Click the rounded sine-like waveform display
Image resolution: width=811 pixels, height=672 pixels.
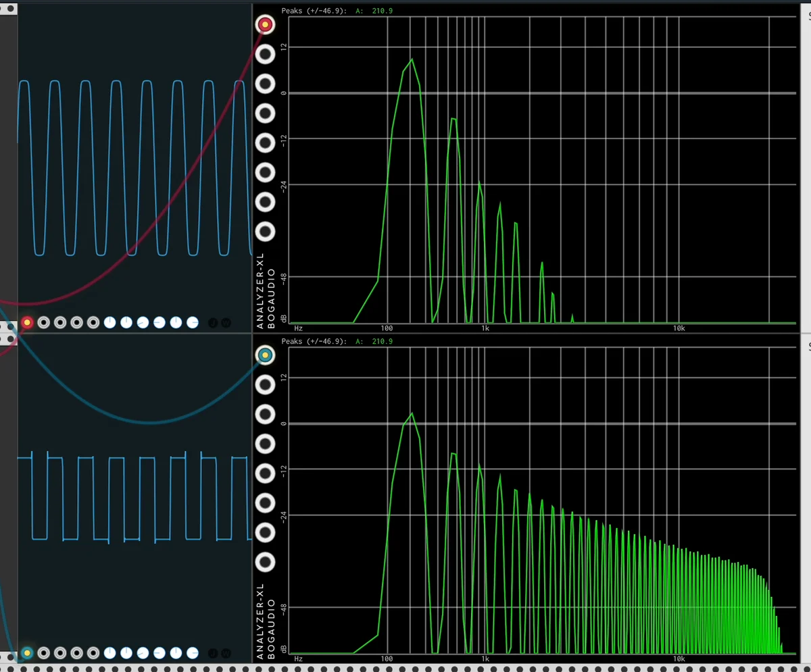135,167
